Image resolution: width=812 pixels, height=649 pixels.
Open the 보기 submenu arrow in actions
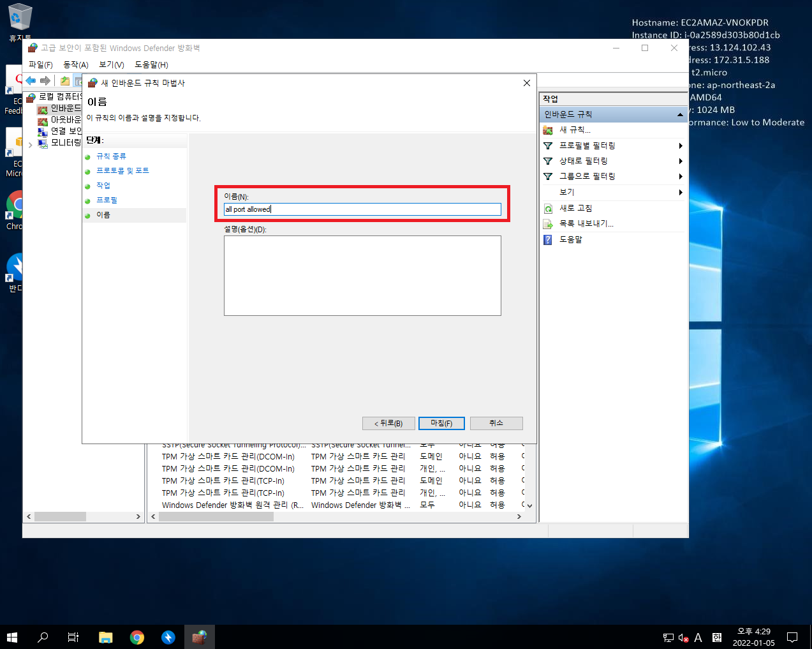pyautogui.click(x=681, y=192)
